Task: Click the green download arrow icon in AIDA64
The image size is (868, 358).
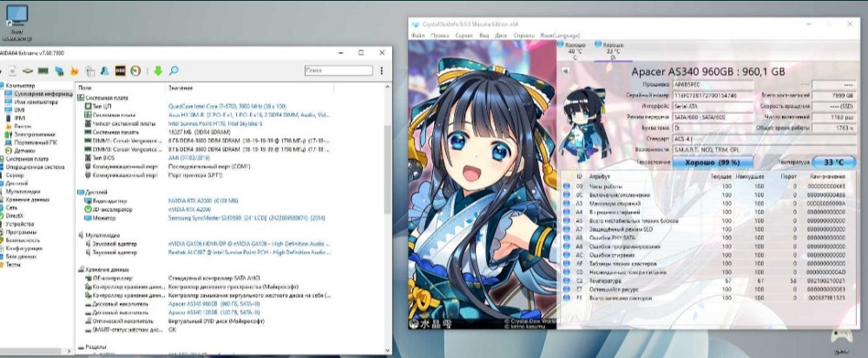Action: click(157, 70)
